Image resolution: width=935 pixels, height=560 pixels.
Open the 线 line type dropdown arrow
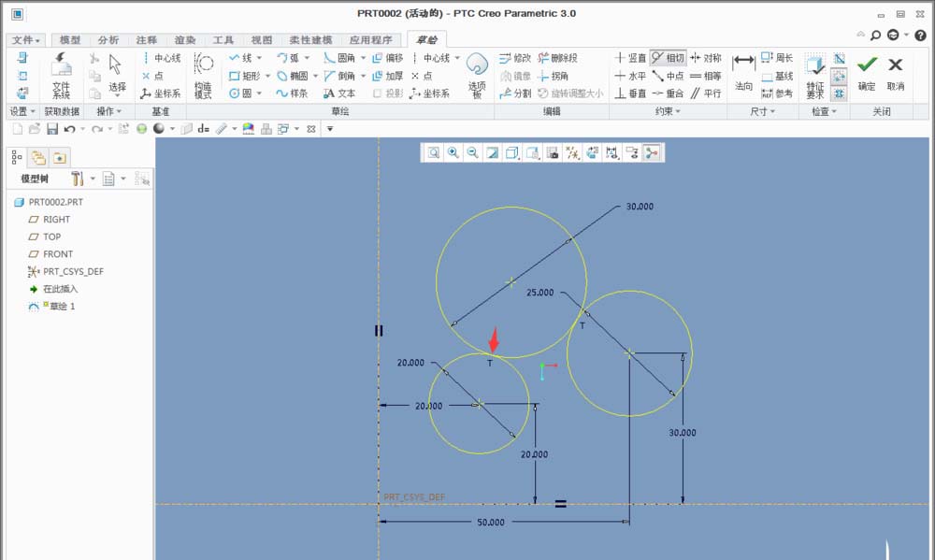(x=259, y=58)
